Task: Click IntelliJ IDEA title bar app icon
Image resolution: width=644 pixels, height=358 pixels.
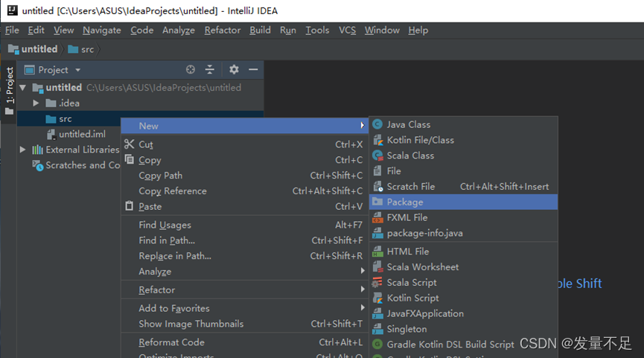Action: point(13,10)
